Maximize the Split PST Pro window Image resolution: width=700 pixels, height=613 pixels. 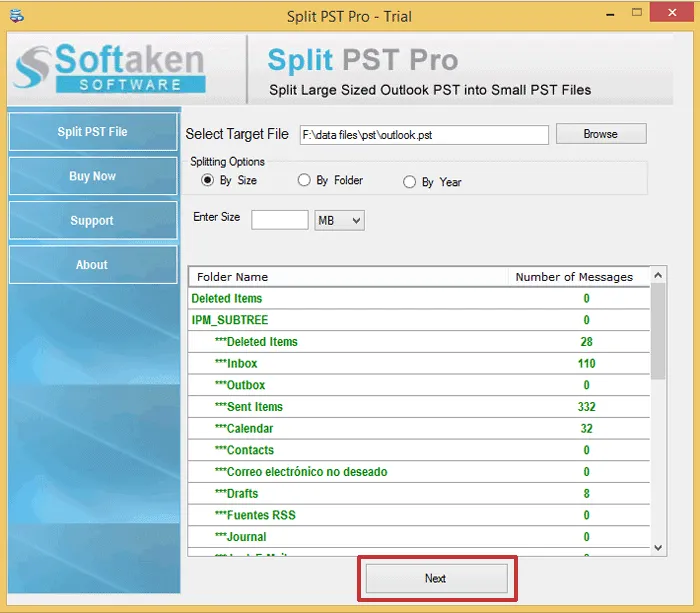pos(637,13)
